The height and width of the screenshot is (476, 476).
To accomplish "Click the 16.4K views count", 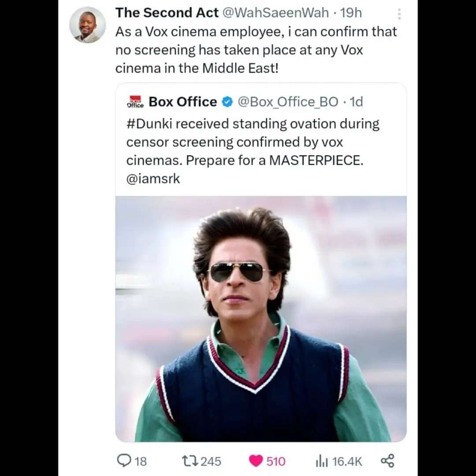I will tap(347, 461).
